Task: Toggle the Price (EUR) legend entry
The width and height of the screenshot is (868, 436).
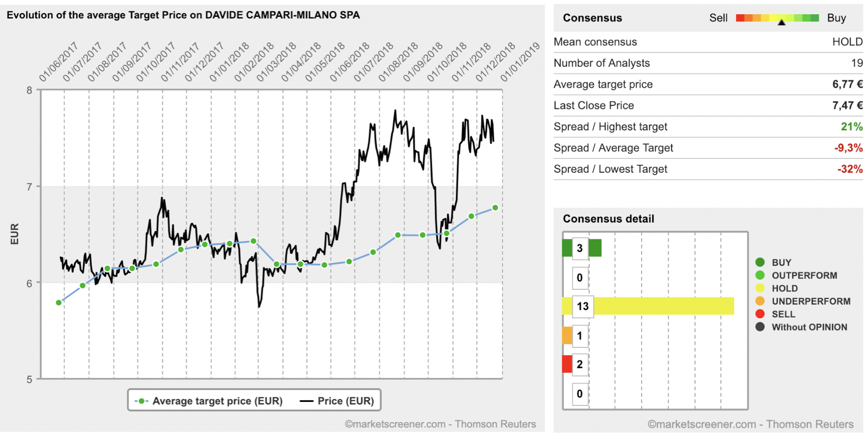Action: [x=337, y=401]
